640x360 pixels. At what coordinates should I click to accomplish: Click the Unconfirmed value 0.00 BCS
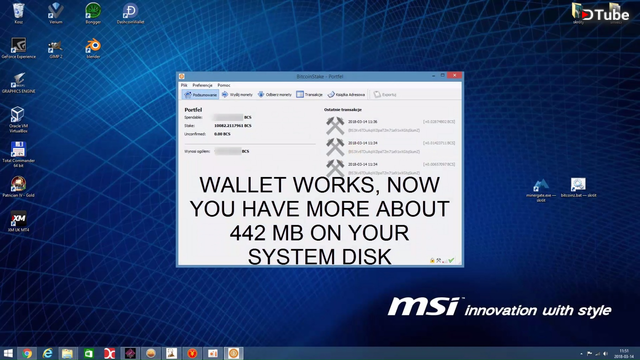(x=222, y=134)
